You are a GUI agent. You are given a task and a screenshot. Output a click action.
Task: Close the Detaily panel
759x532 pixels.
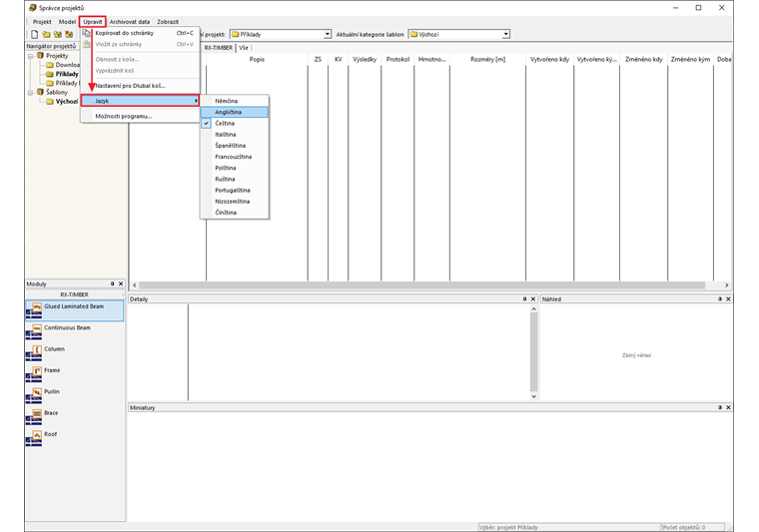[x=533, y=298]
